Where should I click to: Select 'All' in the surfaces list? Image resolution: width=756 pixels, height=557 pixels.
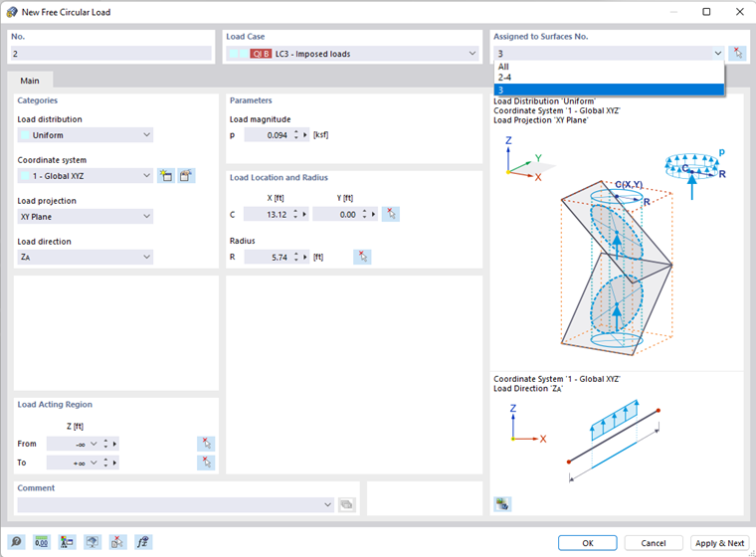[x=609, y=67]
